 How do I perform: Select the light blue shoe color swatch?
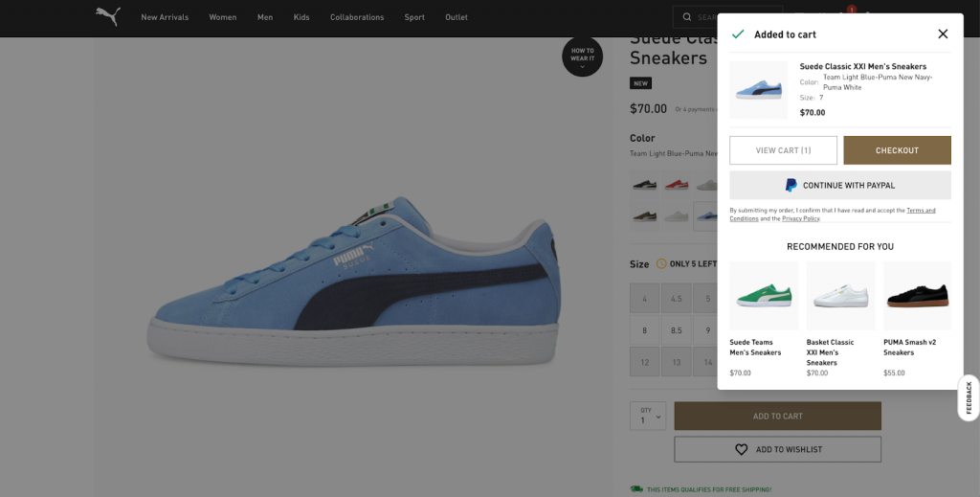[706, 216]
